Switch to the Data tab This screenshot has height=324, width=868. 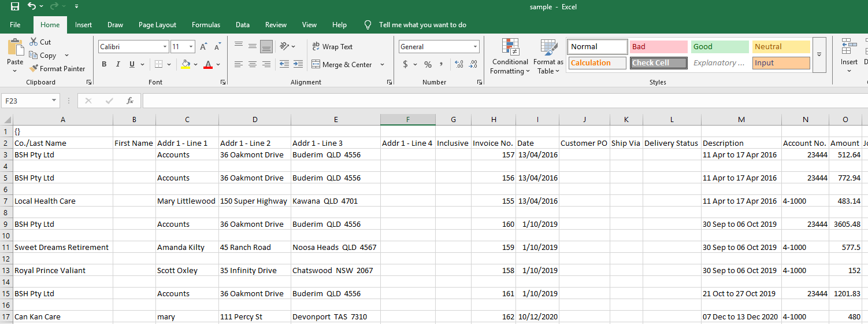click(x=243, y=25)
